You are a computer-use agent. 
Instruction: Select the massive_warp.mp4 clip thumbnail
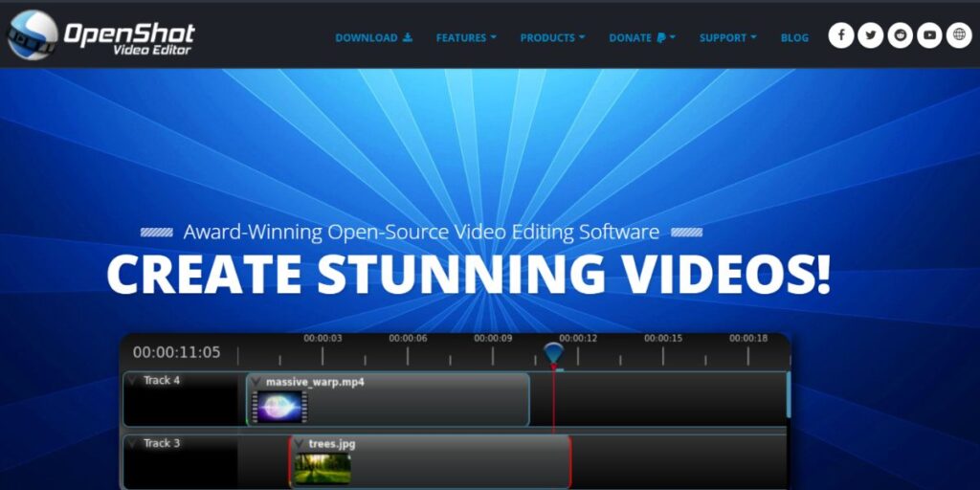pos(280,408)
